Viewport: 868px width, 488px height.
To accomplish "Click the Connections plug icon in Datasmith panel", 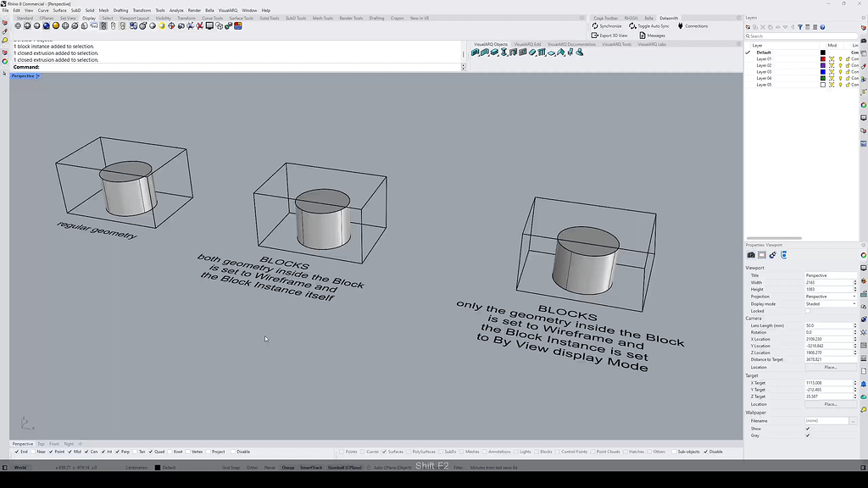I will pos(680,26).
